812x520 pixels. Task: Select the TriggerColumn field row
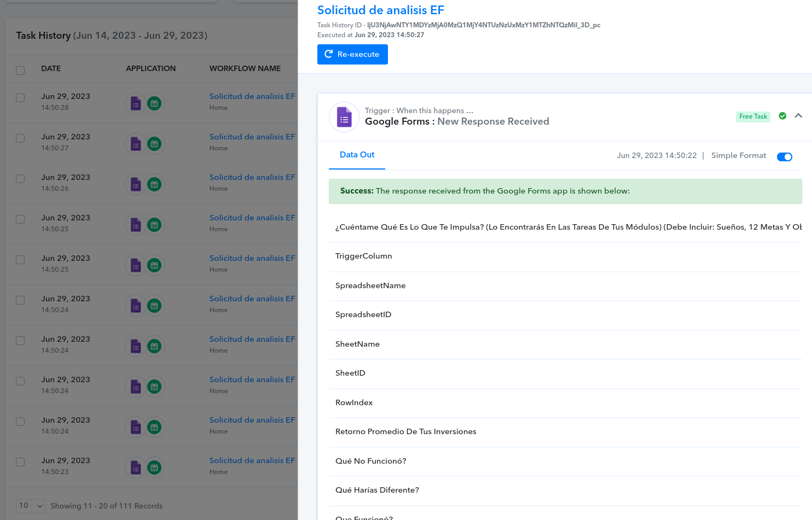[x=566, y=256]
